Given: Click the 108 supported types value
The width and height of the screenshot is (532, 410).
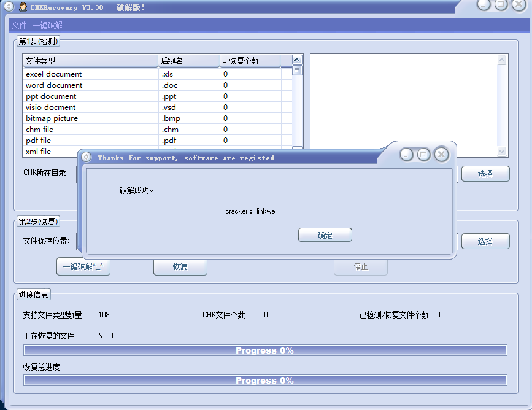Looking at the screenshot, I should tap(104, 315).
